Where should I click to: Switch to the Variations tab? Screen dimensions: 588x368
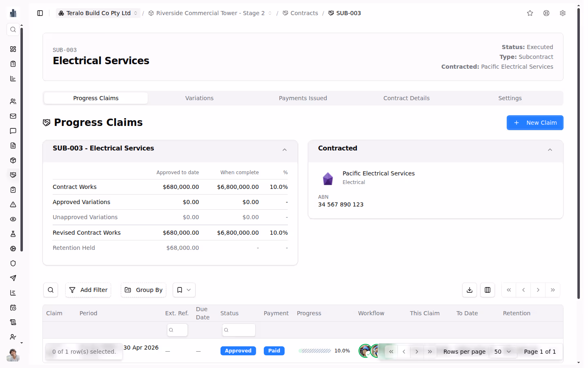[199, 98]
